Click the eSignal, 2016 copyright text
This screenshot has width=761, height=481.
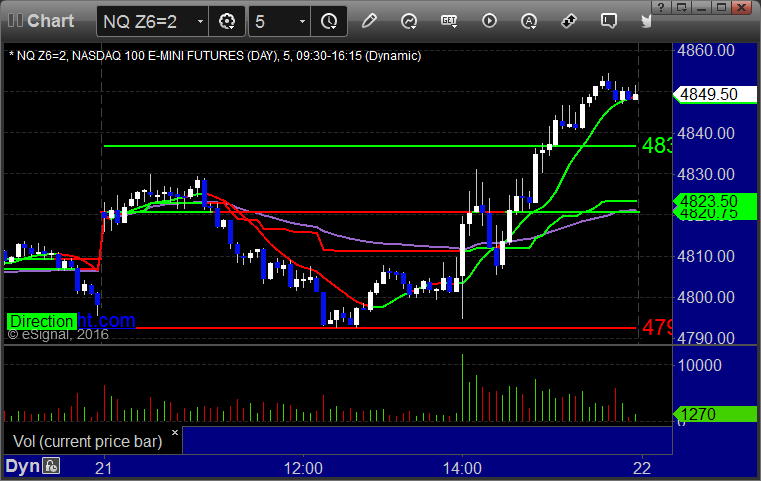click(x=58, y=334)
